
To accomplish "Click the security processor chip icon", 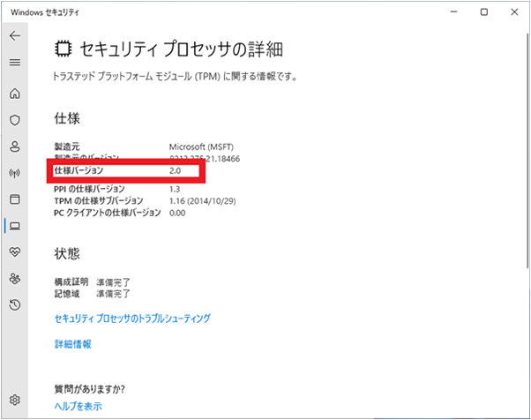I will click(63, 49).
